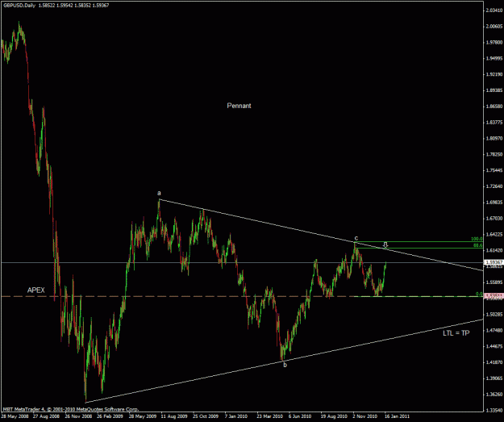The width and height of the screenshot is (504, 422).
Task: Click price axis label 1.33540
Action: pos(494,411)
